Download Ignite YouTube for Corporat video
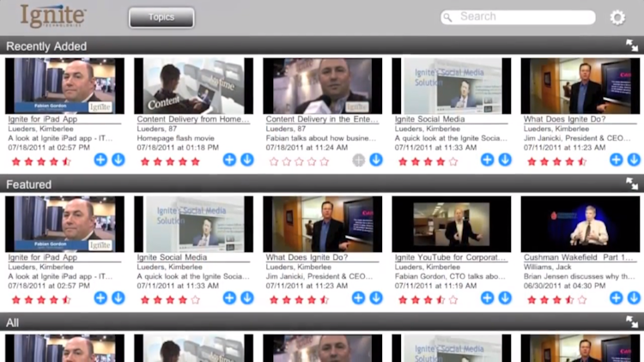 point(505,298)
